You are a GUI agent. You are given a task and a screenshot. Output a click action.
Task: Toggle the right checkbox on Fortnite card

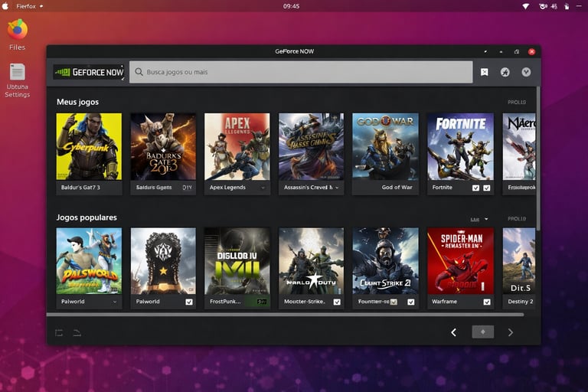click(486, 188)
